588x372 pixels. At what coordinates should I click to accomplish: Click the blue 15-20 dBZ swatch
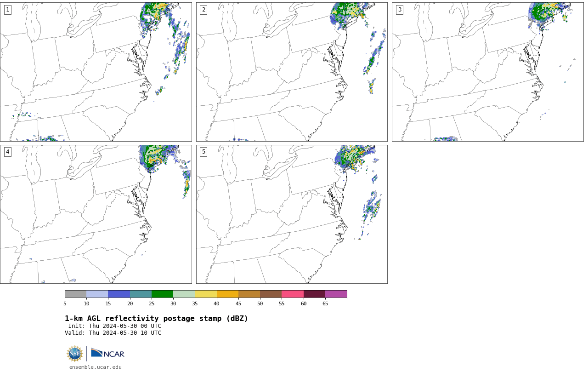tap(119, 294)
